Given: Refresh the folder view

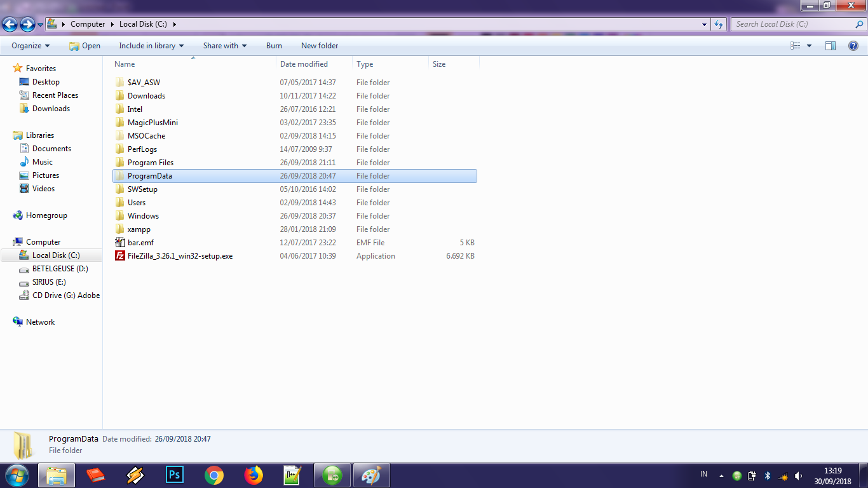Looking at the screenshot, I should coord(717,24).
